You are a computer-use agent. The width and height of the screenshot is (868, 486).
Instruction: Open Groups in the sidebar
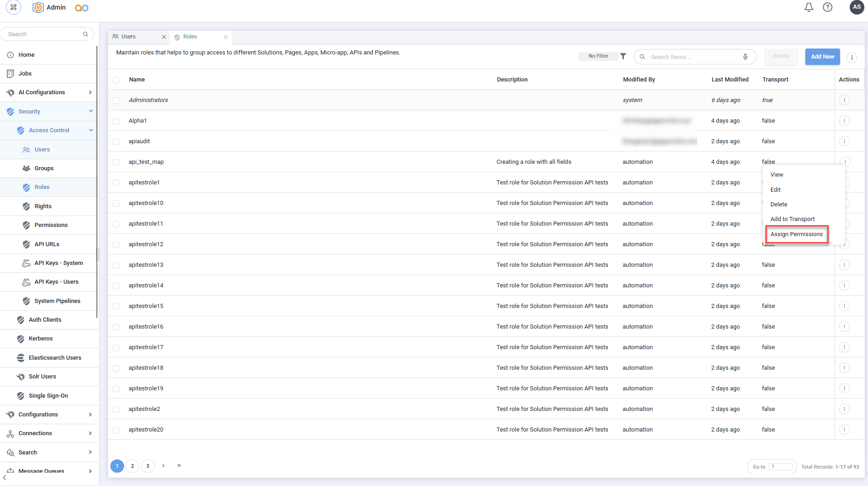coord(44,168)
